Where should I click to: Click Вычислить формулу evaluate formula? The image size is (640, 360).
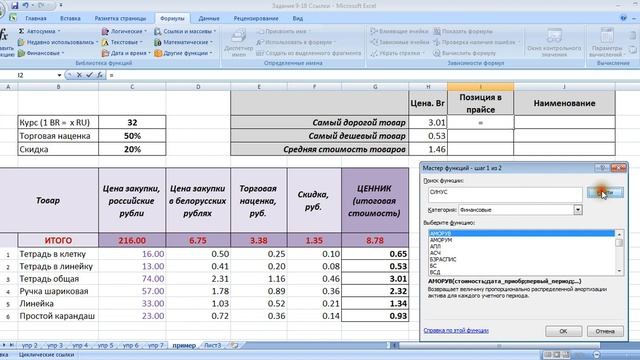click(464, 53)
